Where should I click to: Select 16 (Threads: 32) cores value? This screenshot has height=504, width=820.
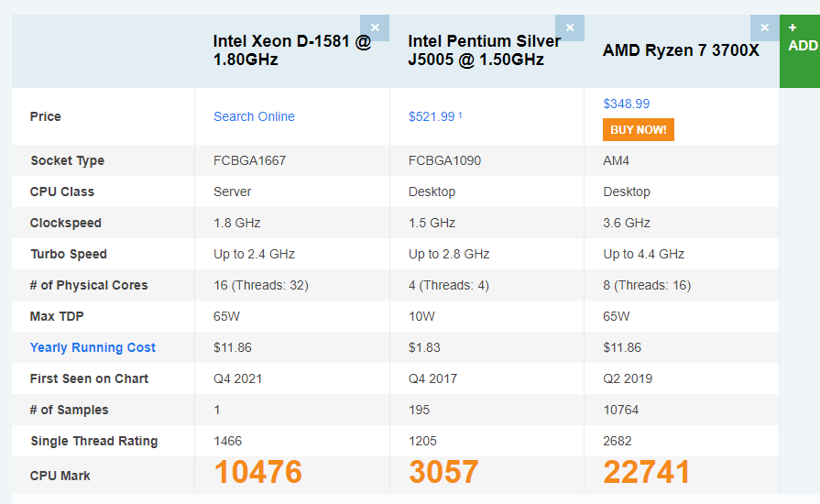pos(261,286)
